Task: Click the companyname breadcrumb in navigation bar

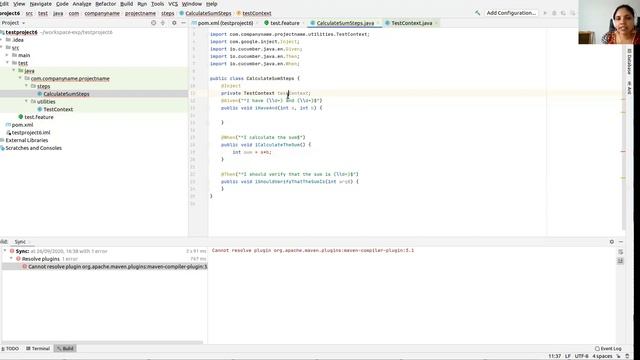Action: pyautogui.click(x=102, y=13)
